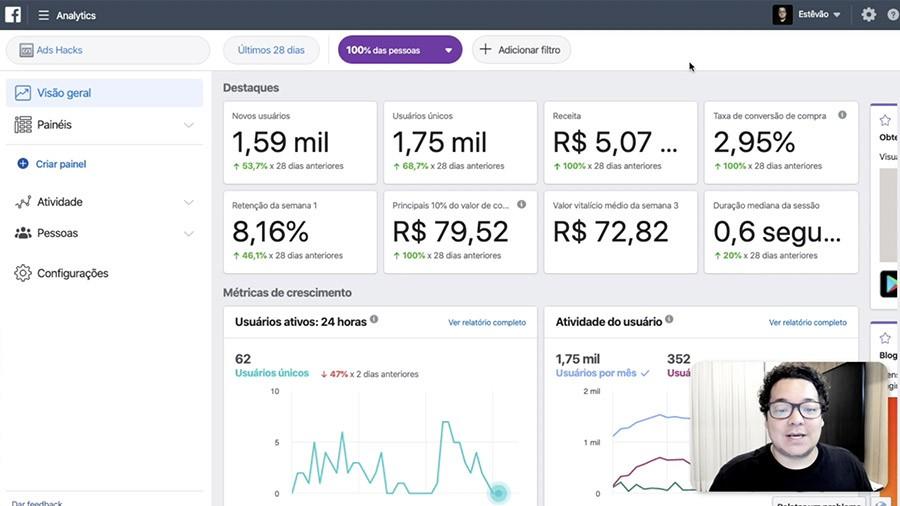Toggle the Usuários por mês series
The height and width of the screenshot is (506, 900).
tap(602, 373)
